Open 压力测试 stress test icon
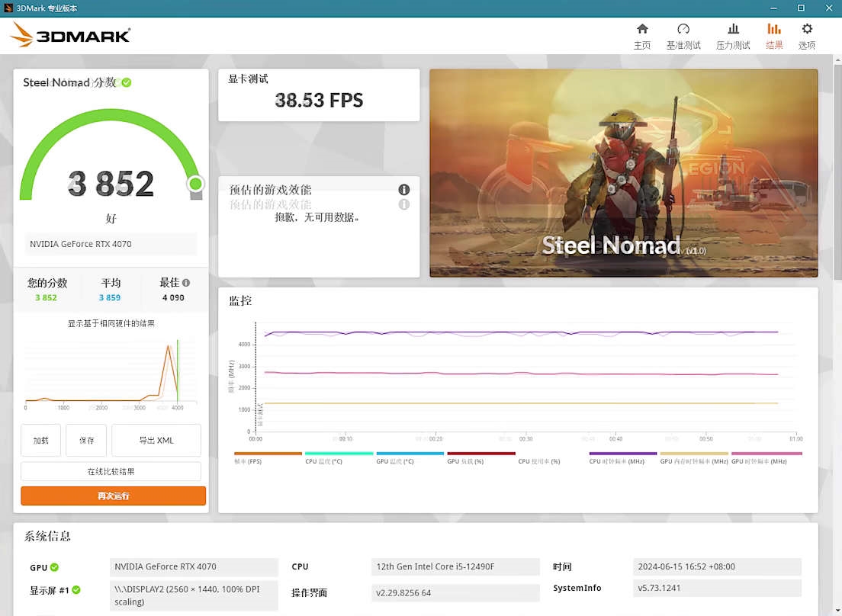 pyautogui.click(x=733, y=29)
